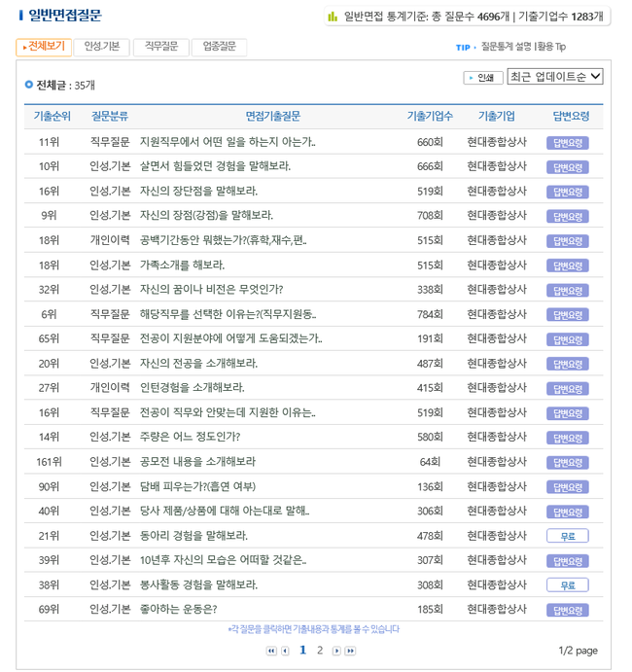The height and width of the screenshot is (672, 632).
Task: Click 답변요령 button for the 6위 row
Action: point(567,315)
